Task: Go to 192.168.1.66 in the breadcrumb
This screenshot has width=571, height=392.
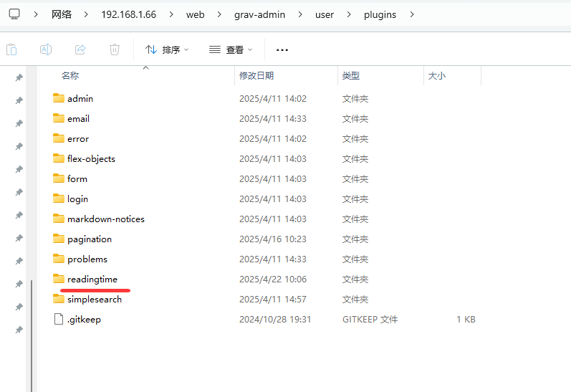Action: tap(128, 14)
